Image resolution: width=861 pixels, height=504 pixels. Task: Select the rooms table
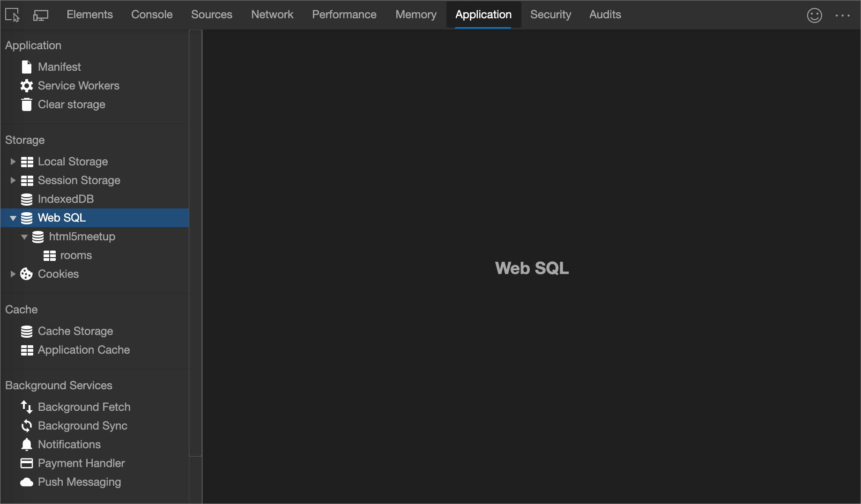[x=75, y=255]
